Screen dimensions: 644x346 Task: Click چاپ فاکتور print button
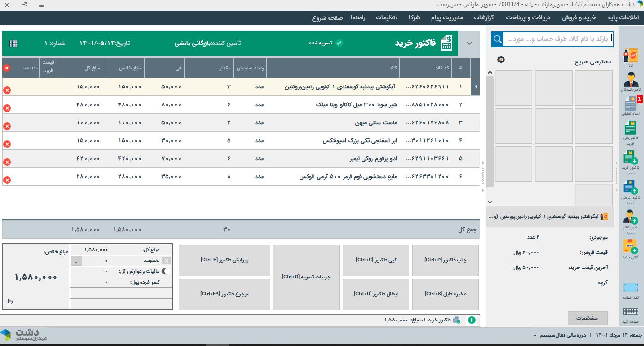tap(445, 260)
